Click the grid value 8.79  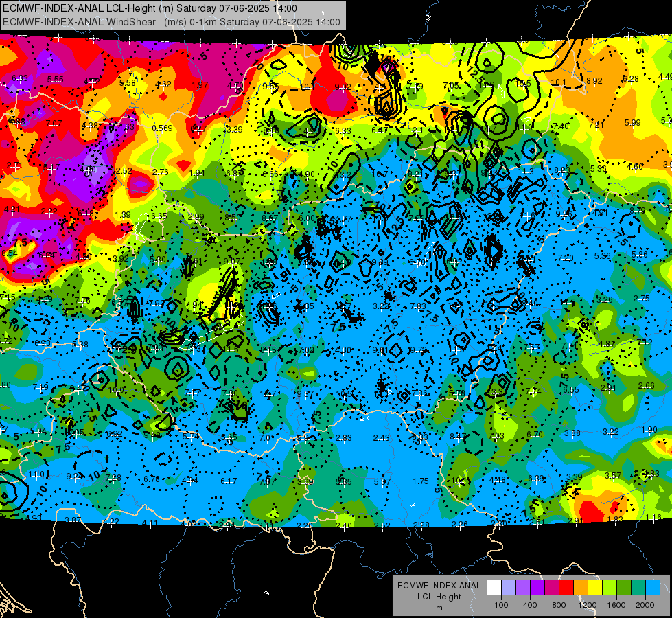pyautogui.click(x=637, y=210)
